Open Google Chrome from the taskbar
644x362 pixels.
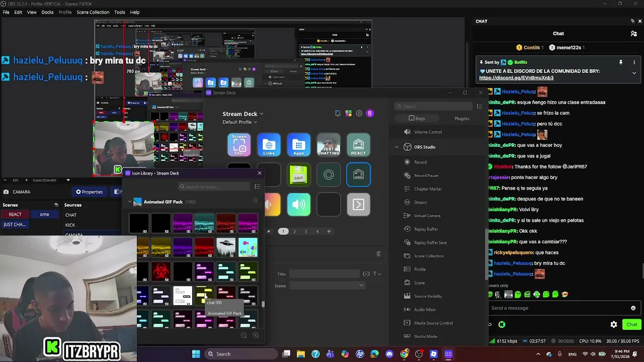pos(405,354)
